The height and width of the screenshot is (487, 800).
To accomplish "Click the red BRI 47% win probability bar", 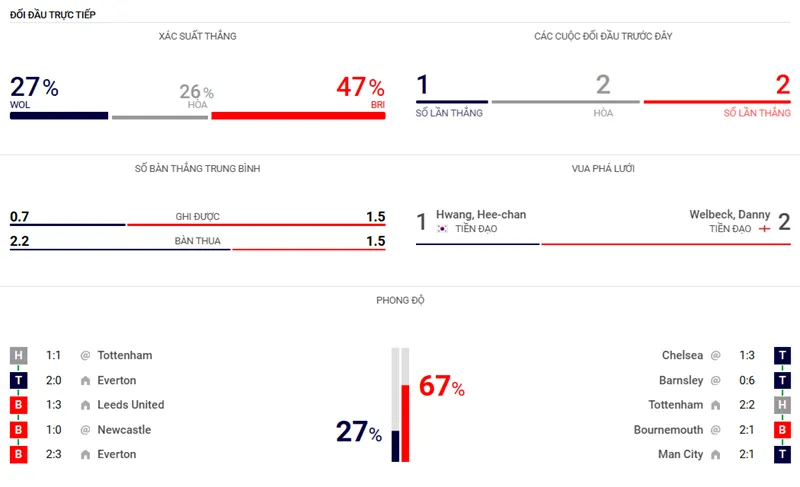I will (298, 116).
